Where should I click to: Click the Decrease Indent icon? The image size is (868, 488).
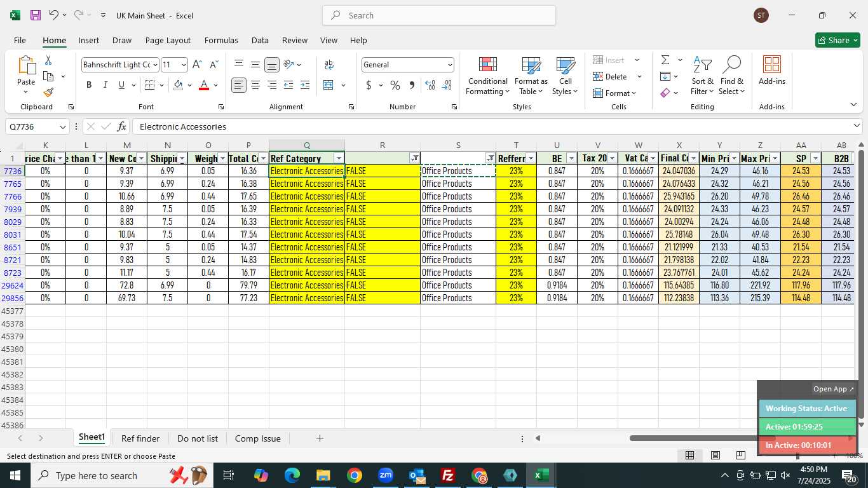tap(288, 85)
